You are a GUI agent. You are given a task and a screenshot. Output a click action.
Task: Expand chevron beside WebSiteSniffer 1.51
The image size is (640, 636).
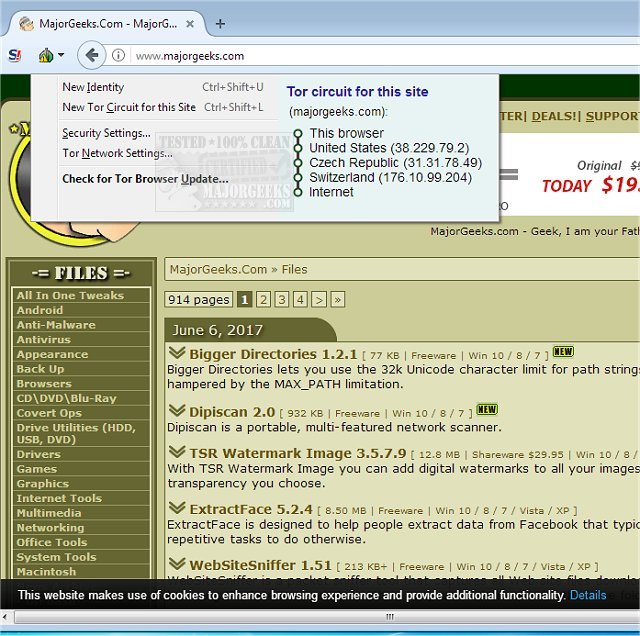coord(177,563)
